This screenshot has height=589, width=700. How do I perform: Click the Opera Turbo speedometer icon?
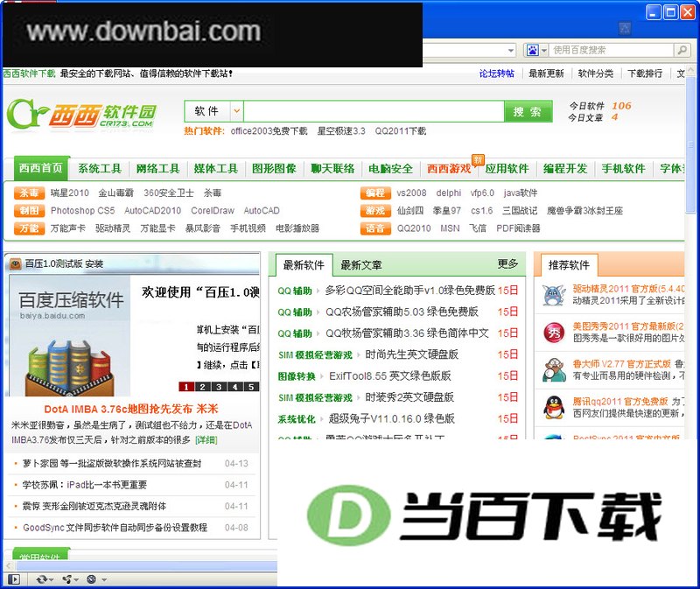92,579
